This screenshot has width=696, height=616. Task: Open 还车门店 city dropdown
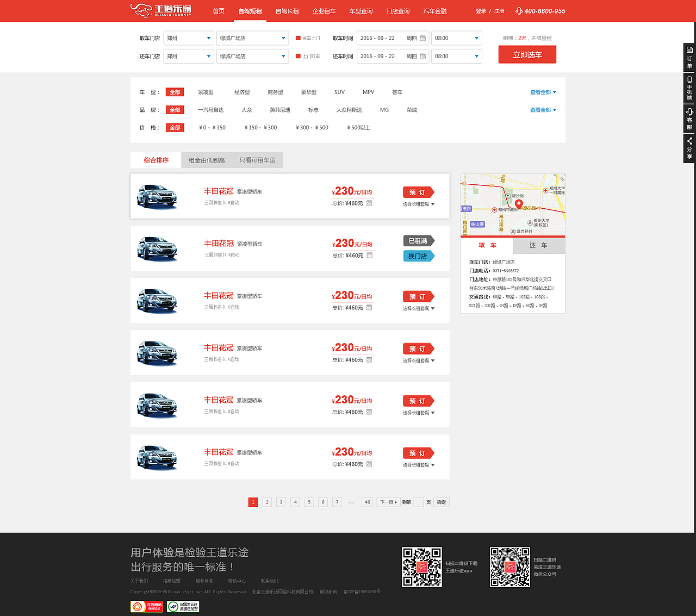coord(189,56)
